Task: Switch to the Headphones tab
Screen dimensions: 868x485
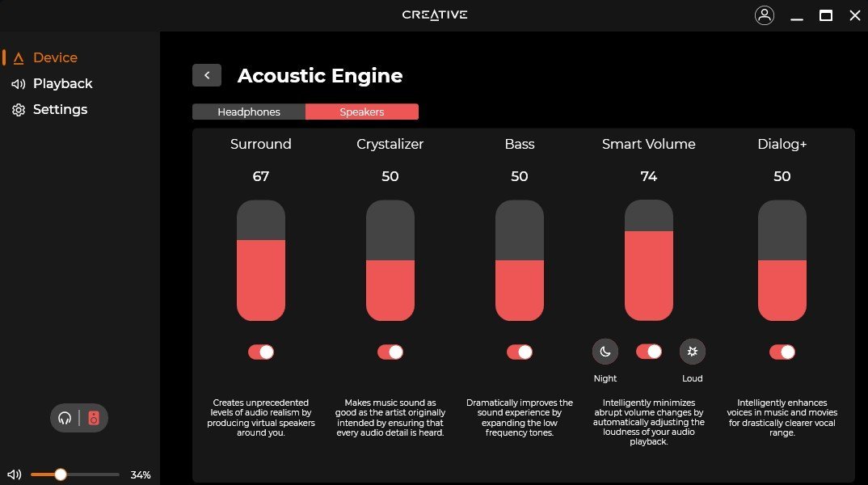Action: click(248, 112)
